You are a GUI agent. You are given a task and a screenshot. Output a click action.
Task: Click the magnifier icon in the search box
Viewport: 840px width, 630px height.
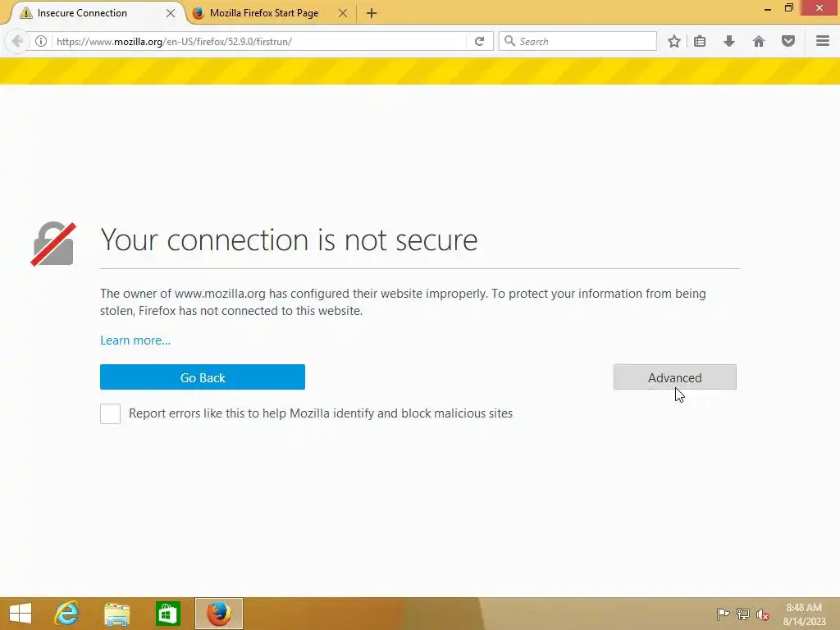pyautogui.click(x=510, y=41)
